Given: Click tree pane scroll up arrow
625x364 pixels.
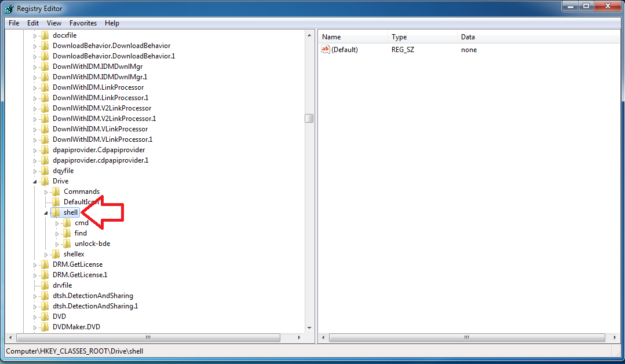Looking at the screenshot, I should click(309, 35).
